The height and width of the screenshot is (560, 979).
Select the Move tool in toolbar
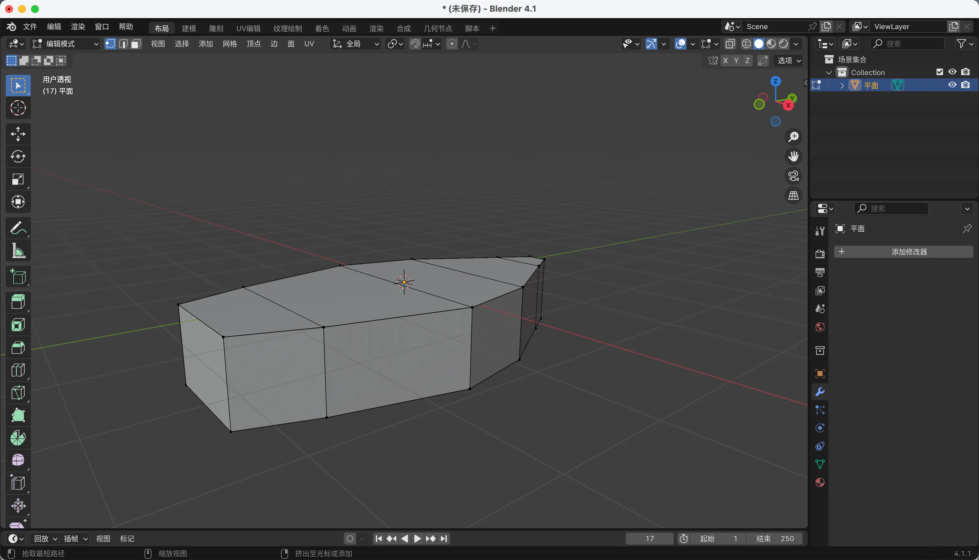click(x=18, y=134)
